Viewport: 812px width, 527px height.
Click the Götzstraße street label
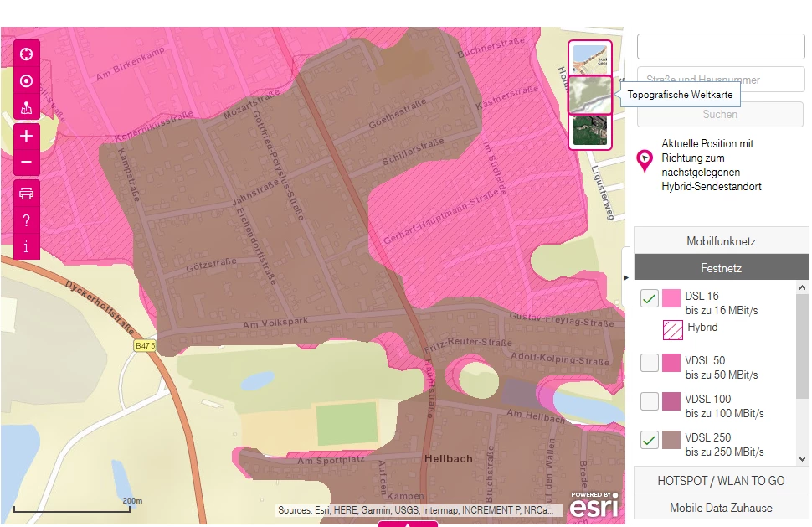click(x=211, y=265)
